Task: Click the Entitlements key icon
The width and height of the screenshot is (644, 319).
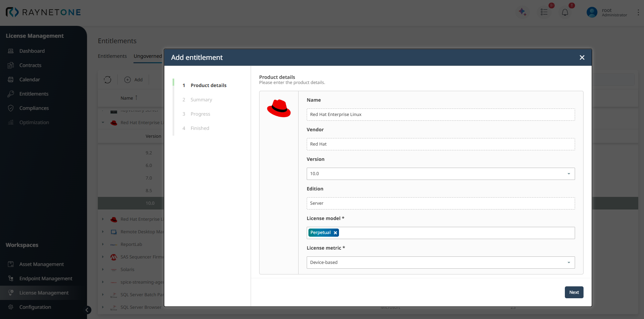Action: (x=11, y=94)
